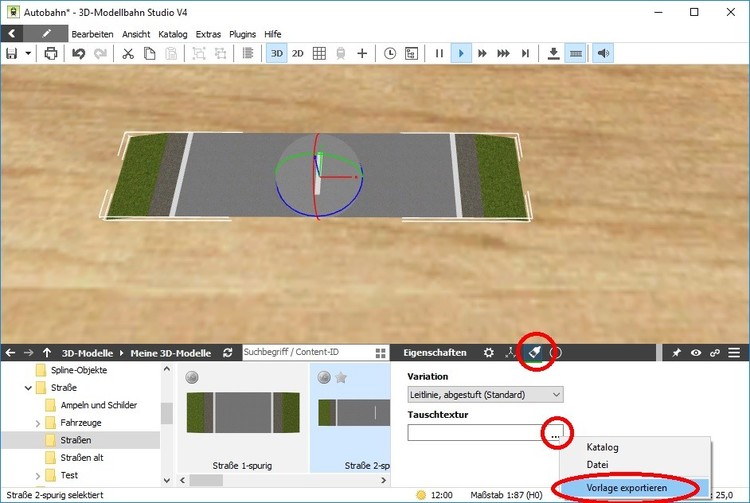
Task: Open the clock time settings icon
Action: tap(390, 54)
